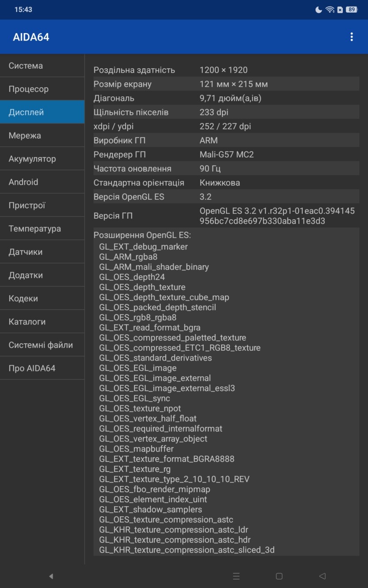
Task: Open recent apps via three-line icon
Action: (x=236, y=576)
